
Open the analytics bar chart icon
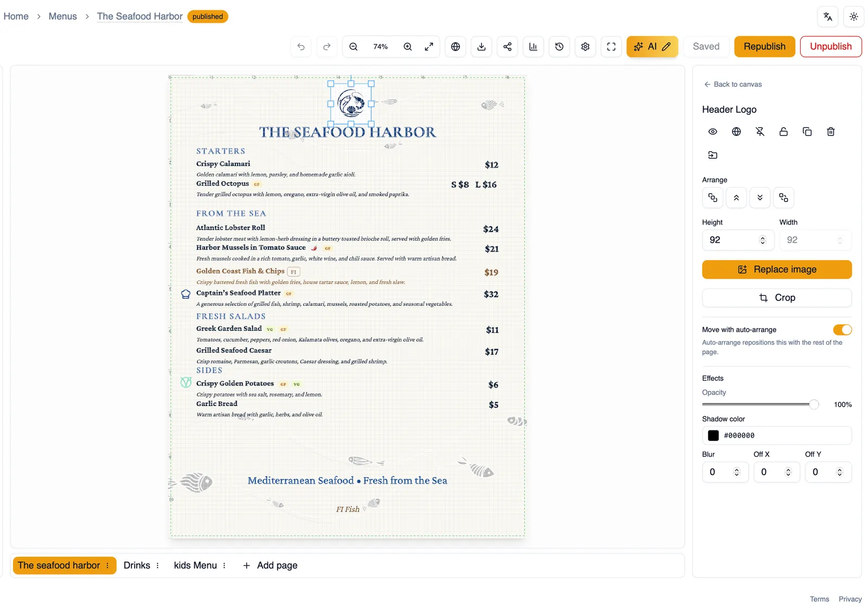pyautogui.click(x=533, y=47)
